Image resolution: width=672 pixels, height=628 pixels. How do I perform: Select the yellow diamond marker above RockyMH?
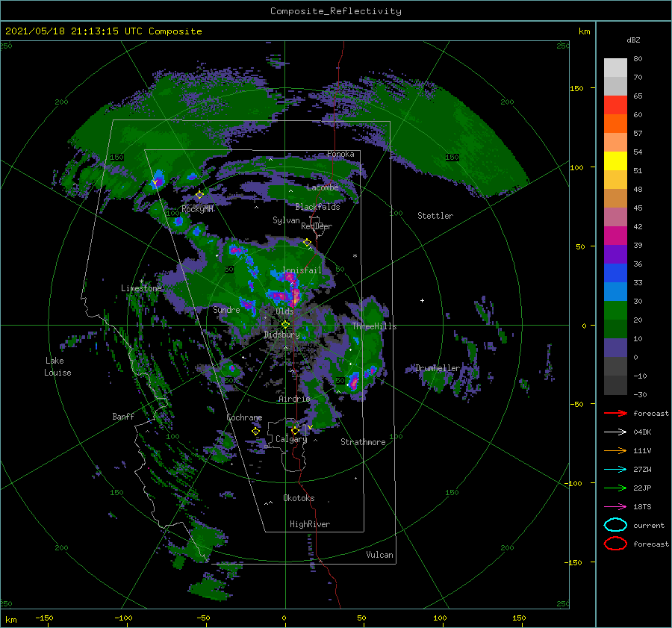coord(199,195)
